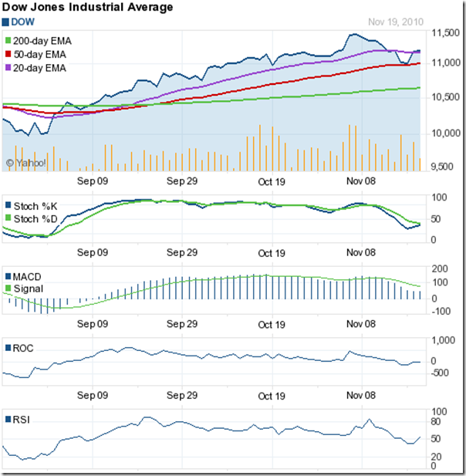
Task: Select the purple 20-day EMA swatch
Action: (x=8, y=67)
